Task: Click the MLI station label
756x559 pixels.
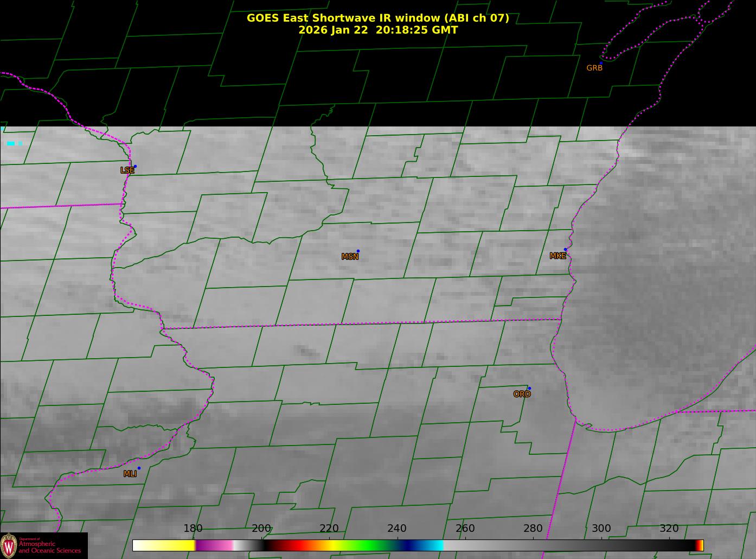Action: click(x=130, y=474)
